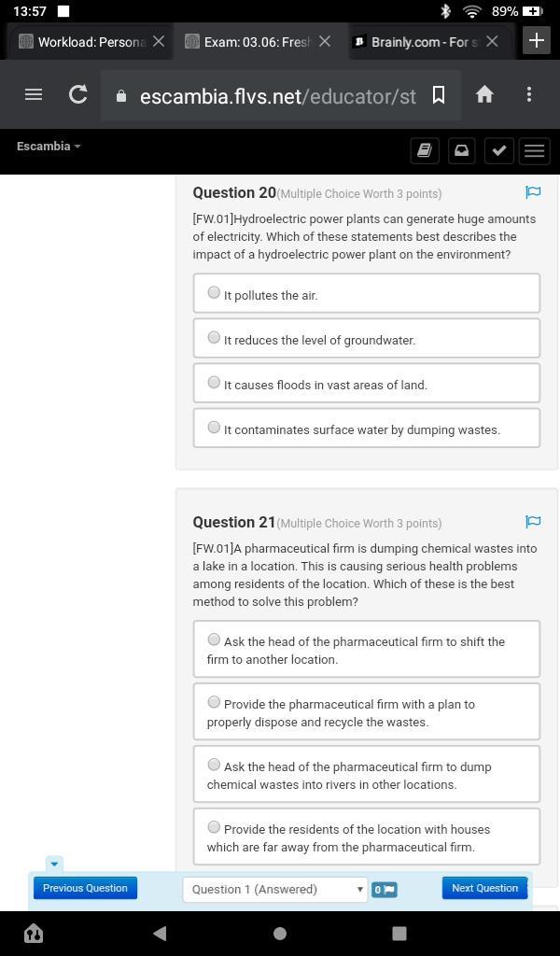Select 'It pollutes the air' answer
This screenshot has height=956, width=560.
click(x=214, y=293)
